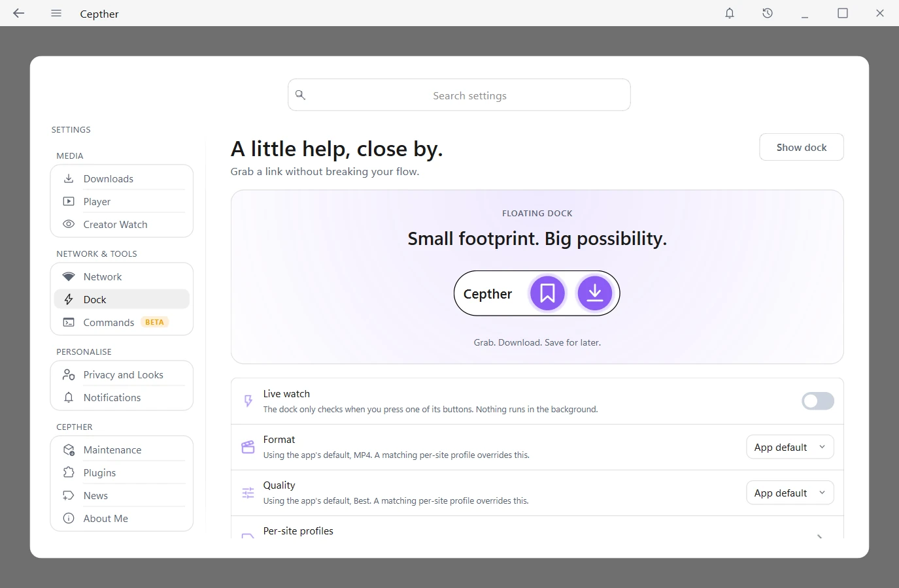Viewport: 899px width, 588px height.
Task: Click the back arrow in the title bar
Action: click(18, 13)
